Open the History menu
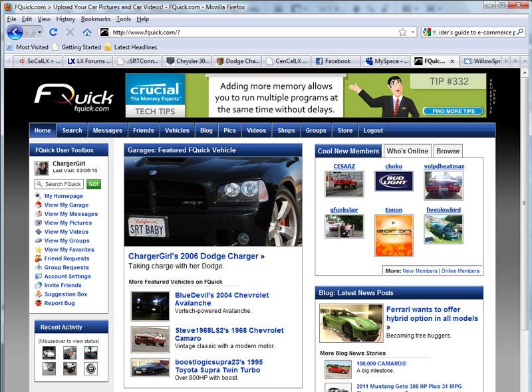 (65, 19)
